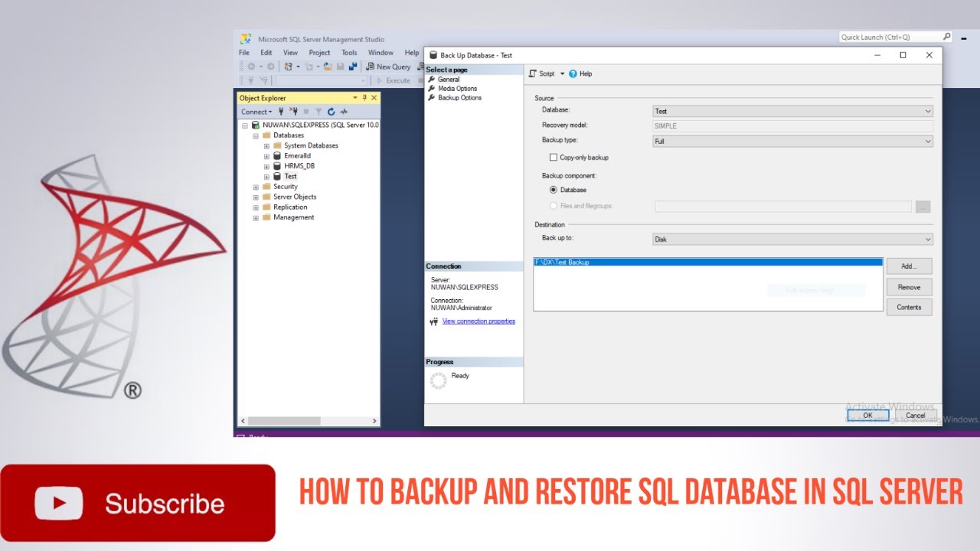Click the Refresh icon in Object Explorer

click(331, 112)
